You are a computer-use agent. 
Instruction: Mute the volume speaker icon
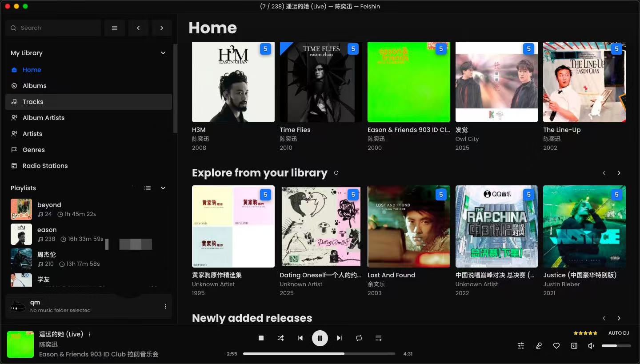click(591, 346)
